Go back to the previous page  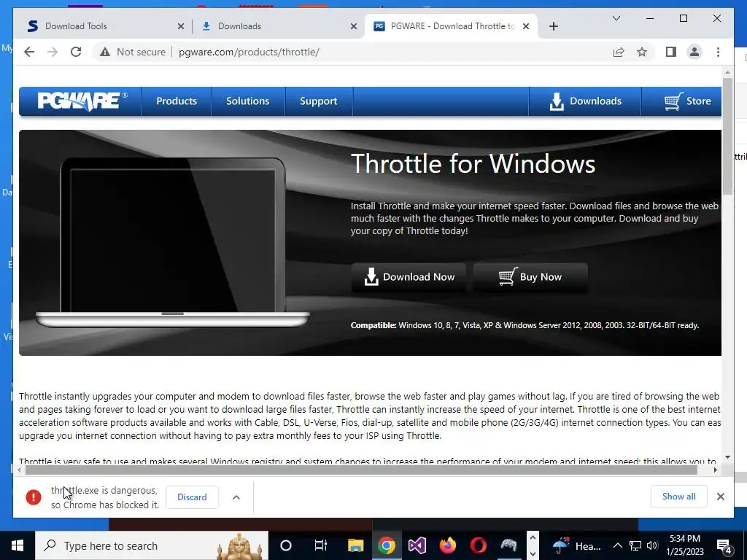(x=29, y=52)
